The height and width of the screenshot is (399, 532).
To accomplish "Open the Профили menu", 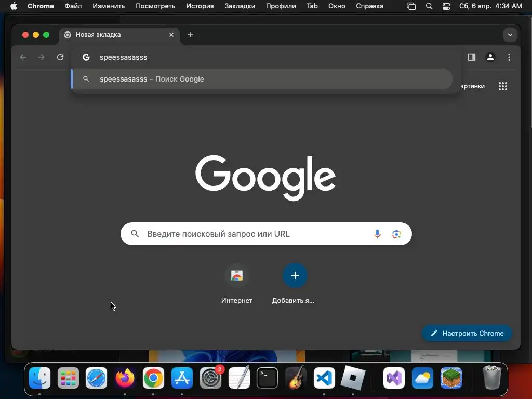I will pyautogui.click(x=281, y=6).
